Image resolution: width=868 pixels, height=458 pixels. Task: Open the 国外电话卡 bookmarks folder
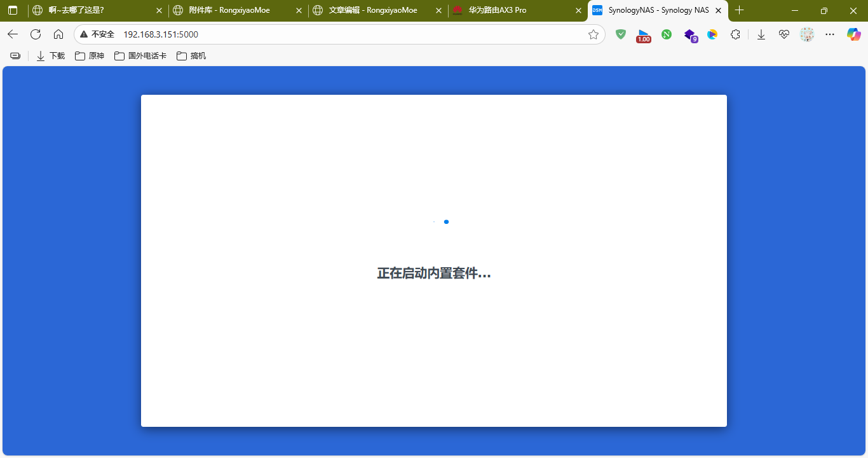coord(140,56)
